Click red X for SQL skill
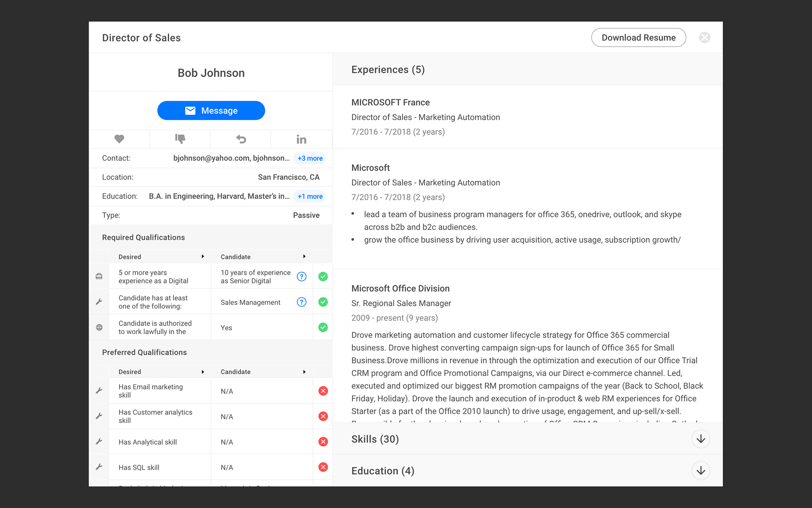 323,467
